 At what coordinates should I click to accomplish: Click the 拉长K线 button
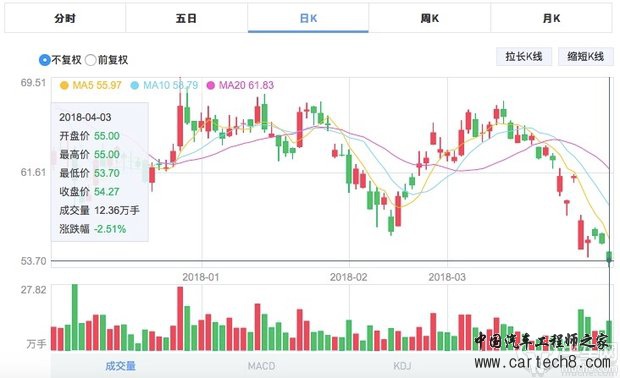click(x=524, y=57)
